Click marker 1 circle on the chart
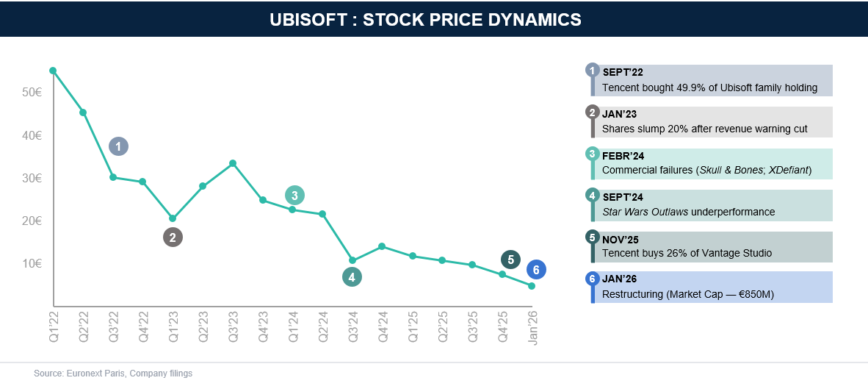 coord(118,146)
